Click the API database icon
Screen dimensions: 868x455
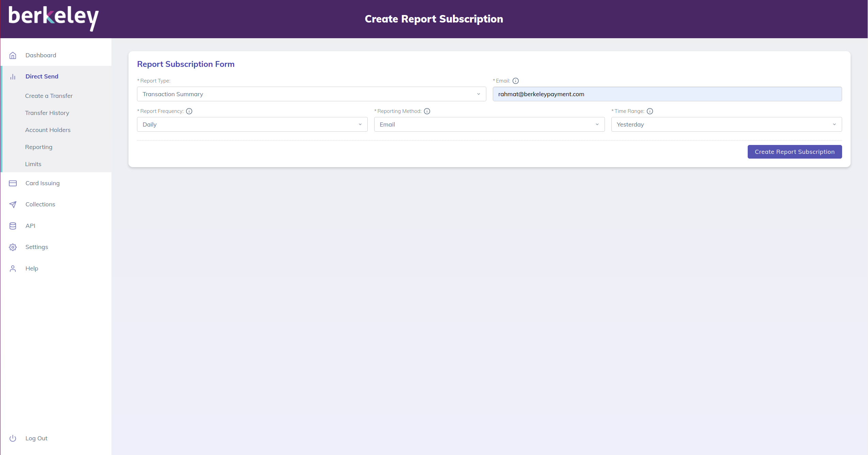(13, 226)
